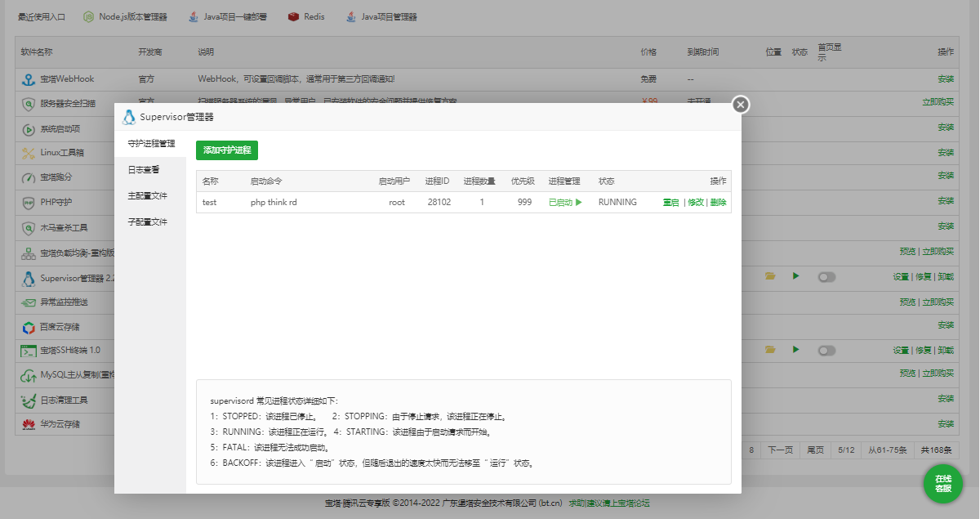Click 重启 for the test process

(x=670, y=202)
